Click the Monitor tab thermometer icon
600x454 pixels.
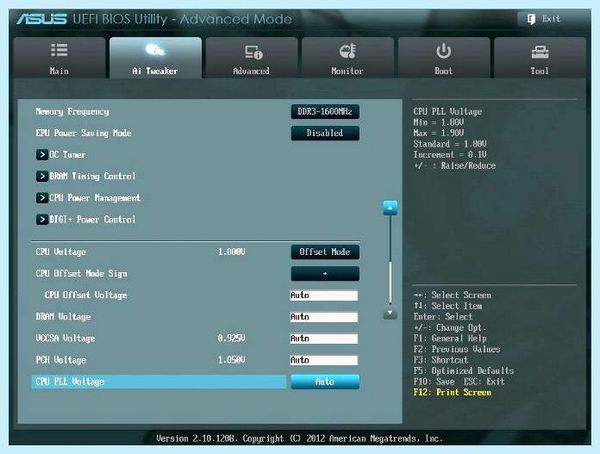click(x=348, y=51)
